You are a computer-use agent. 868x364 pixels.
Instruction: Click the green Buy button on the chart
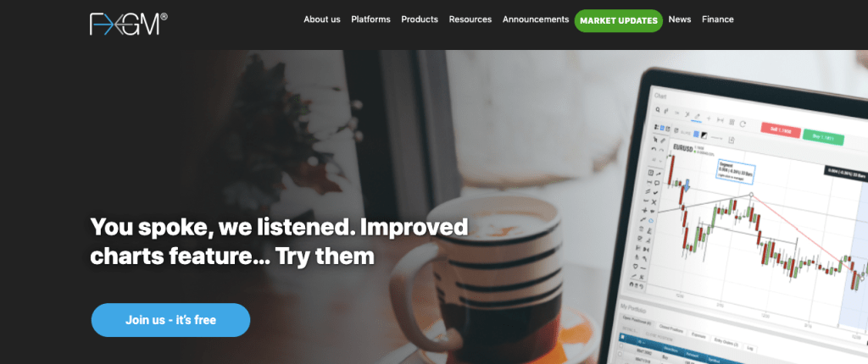point(824,138)
